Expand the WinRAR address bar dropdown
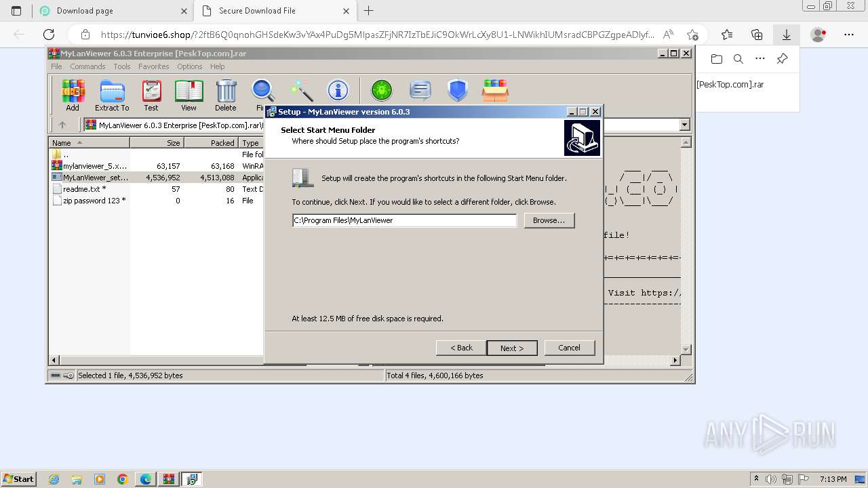This screenshot has height=488, width=868. click(684, 125)
